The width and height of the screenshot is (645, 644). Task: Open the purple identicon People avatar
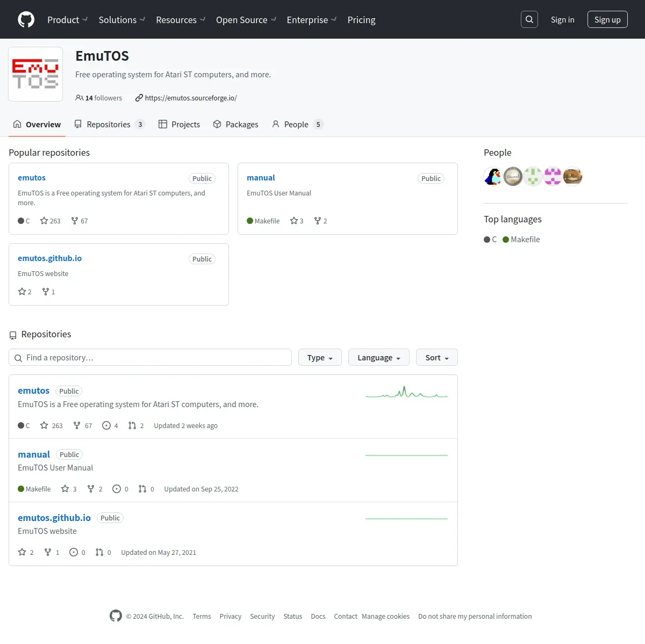[553, 176]
